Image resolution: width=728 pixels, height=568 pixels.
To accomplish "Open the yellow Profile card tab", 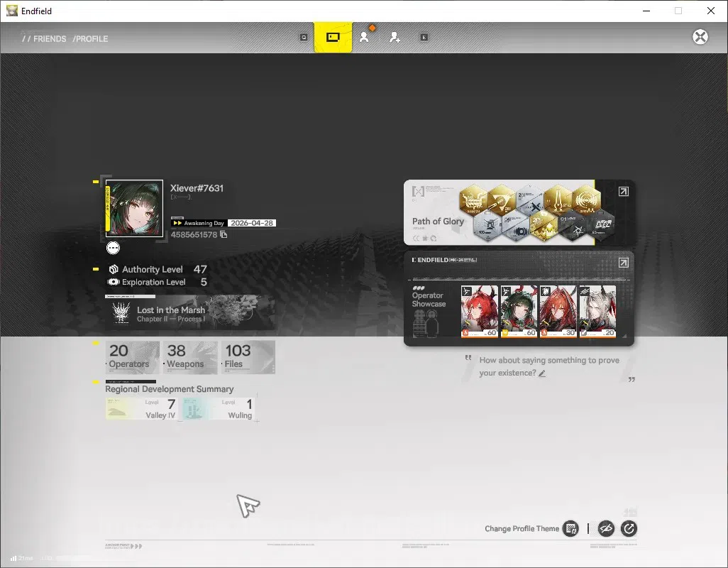I will (x=333, y=37).
